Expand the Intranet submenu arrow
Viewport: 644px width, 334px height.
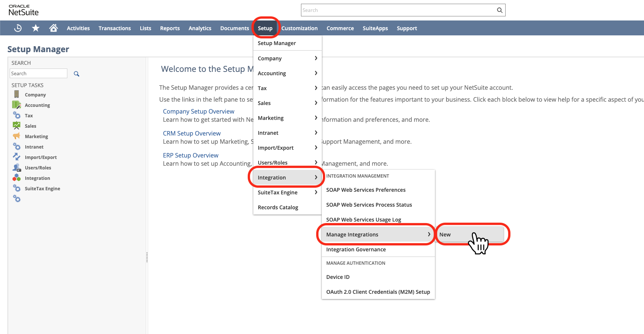[316, 133]
